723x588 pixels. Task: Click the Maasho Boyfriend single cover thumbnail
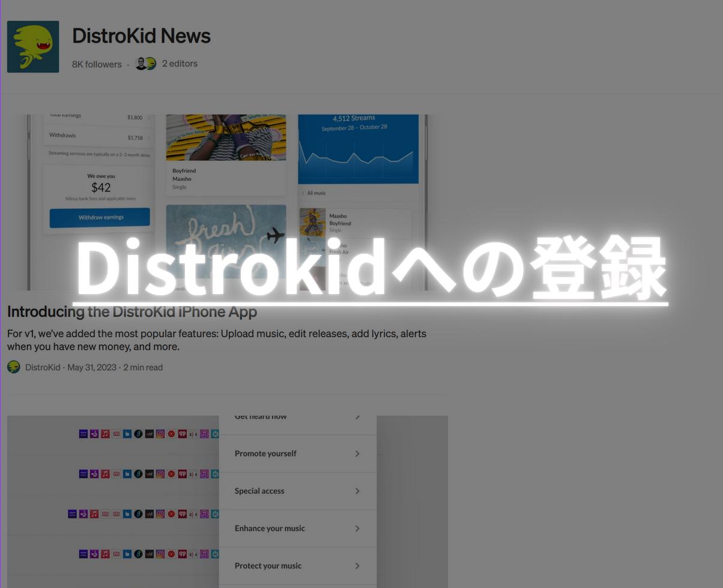tap(312, 222)
